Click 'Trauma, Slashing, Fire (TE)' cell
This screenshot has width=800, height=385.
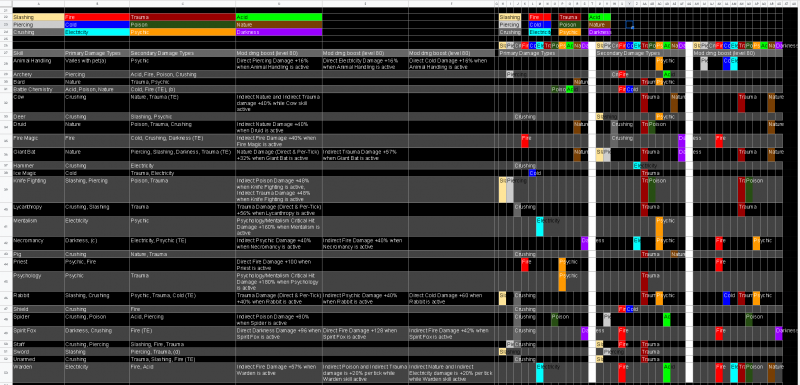pos(183,359)
